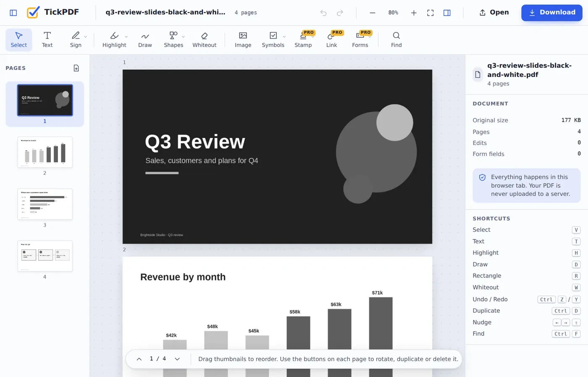This screenshot has height=377, width=588.
Task: Open the Shapes dropdown arrow
Action: pyautogui.click(x=184, y=37)
